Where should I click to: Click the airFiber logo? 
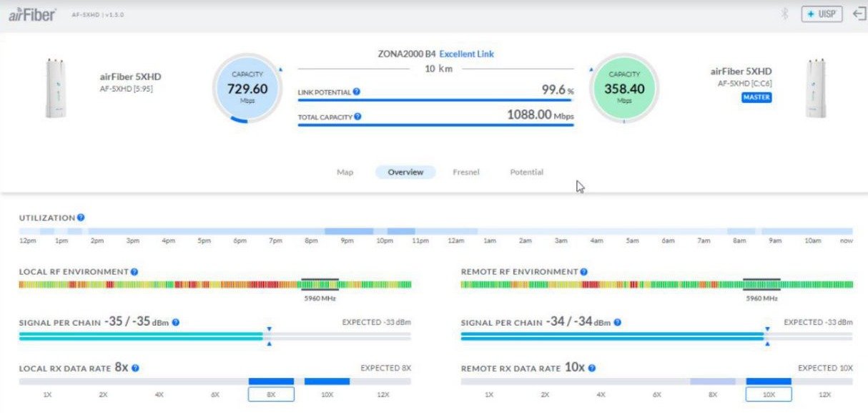[32, 14]
